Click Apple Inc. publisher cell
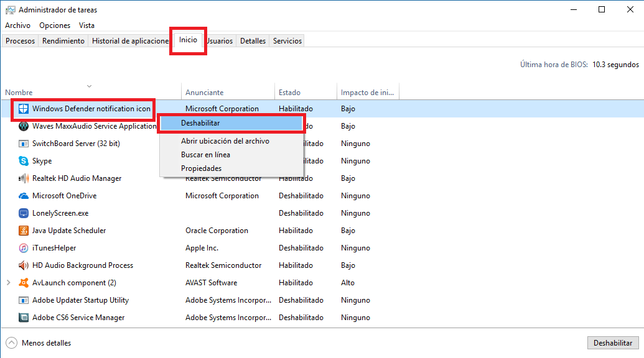 click(x=202, y=248)
